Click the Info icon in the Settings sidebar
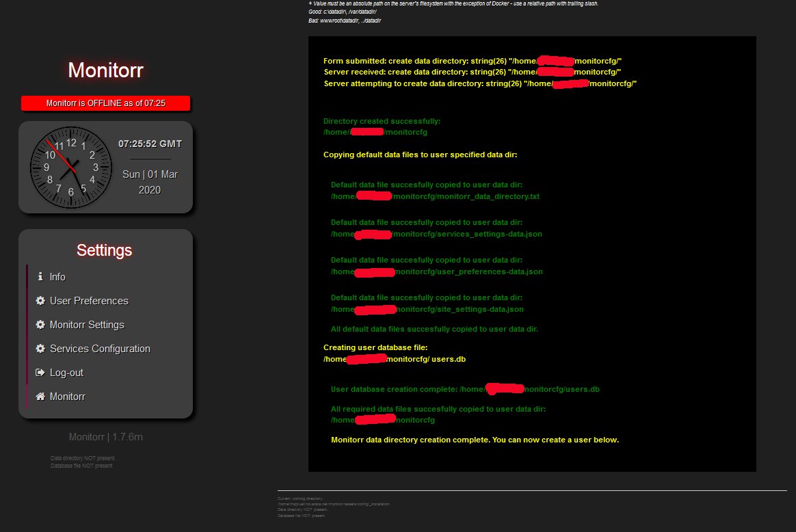The width and height of the screenshot is (796, 532). tap(39, 276)
